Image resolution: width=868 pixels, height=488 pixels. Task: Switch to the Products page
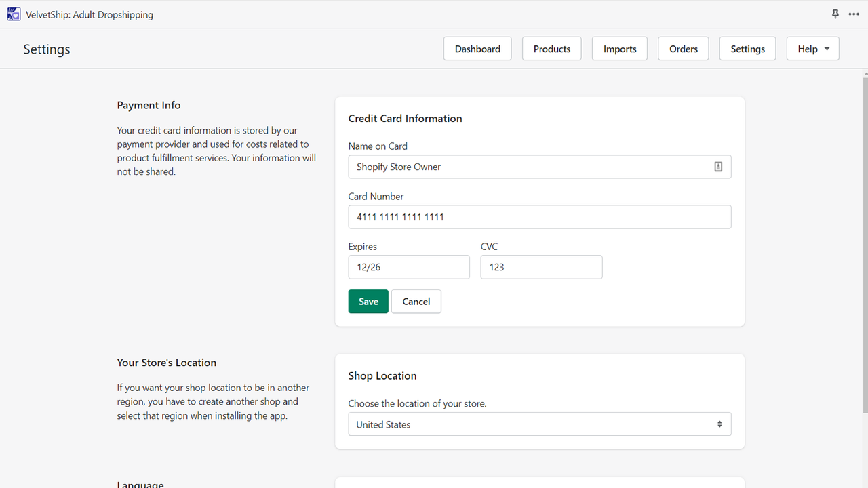pyautogui.click(x=551, y=48)
